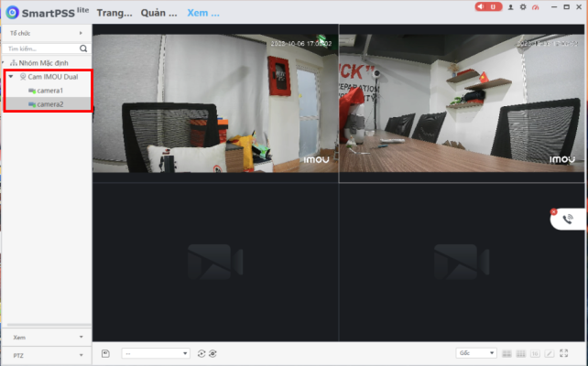Viewport: 588px width, 366px height.
Task: Open the Gốc aspect ratio dropdown
Action: (476, 353)
